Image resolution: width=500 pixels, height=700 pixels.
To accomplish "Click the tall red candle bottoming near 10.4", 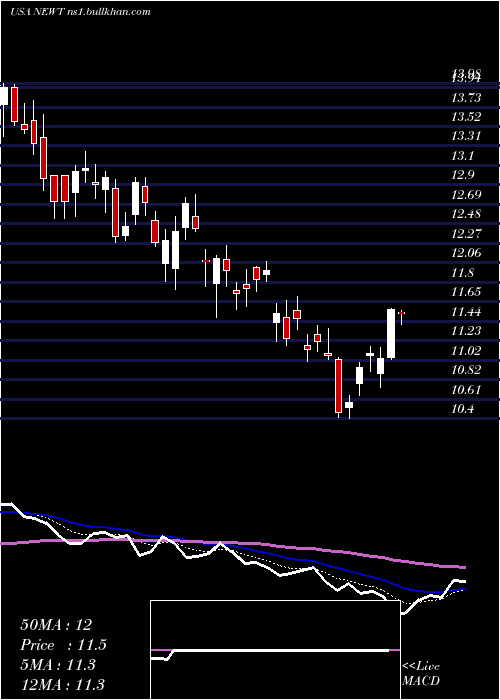I will coord(338,386).
